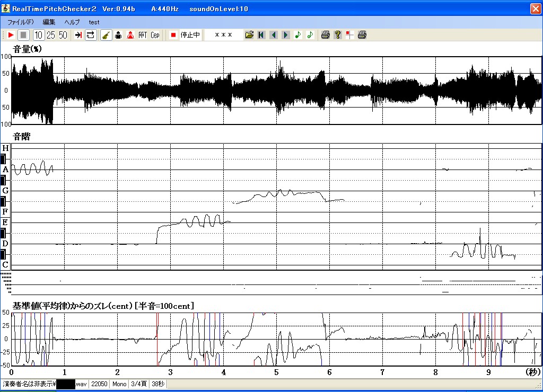The image size is (543, 392).
Task: Click the application icon in title bar
Action: [x=6, y=8]
